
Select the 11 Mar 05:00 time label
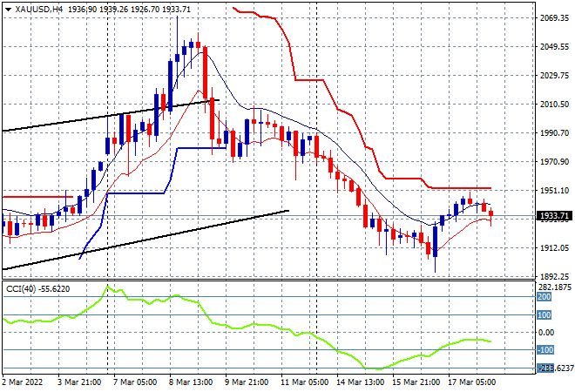coord(305,382)
